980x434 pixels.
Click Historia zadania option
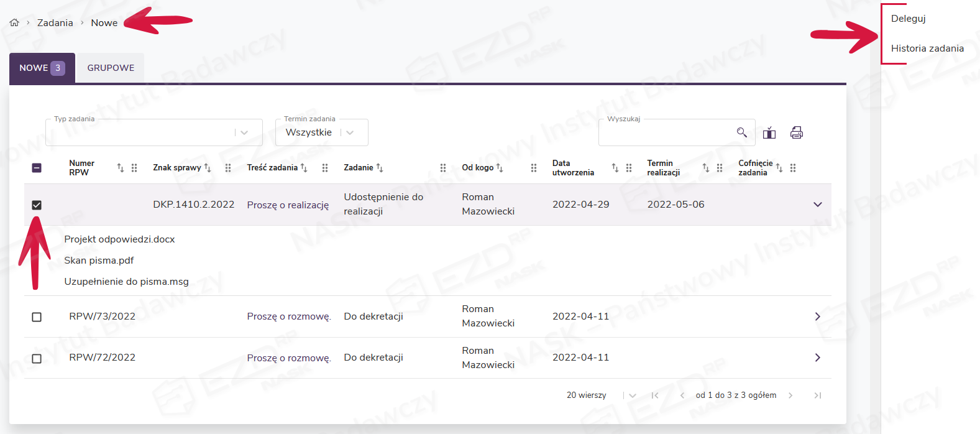tap(927, 48)
